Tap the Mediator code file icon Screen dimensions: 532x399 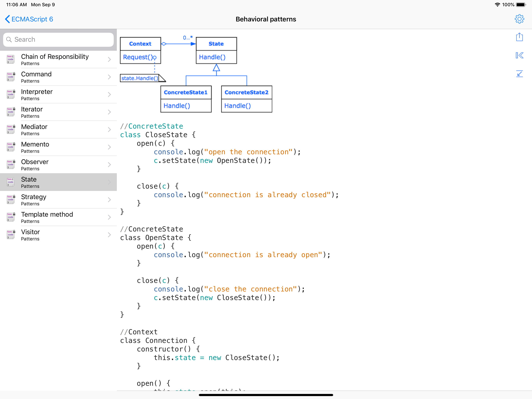11,130
